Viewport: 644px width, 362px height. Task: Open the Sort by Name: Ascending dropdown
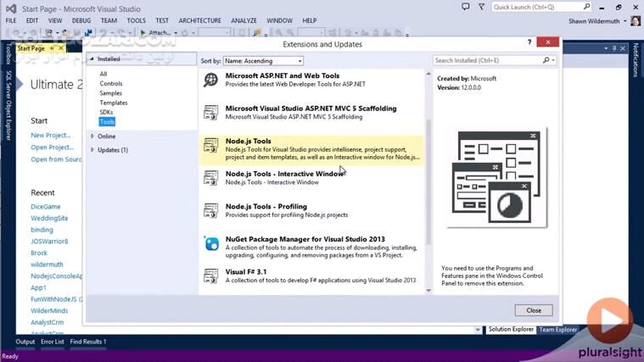(262, 61)
